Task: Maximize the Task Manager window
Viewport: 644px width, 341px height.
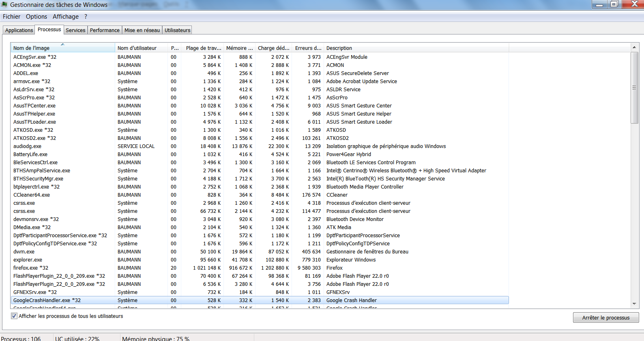Action: click(614, 4)
